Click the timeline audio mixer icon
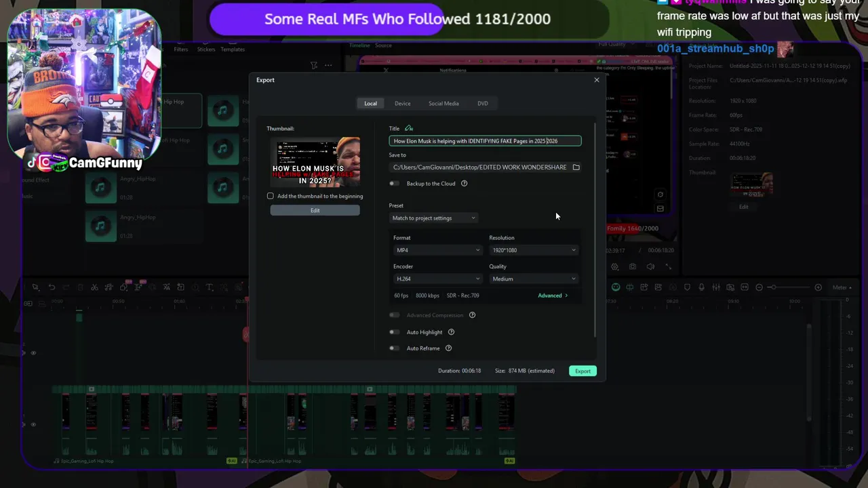Image resolution: width=868 pixels, height=488 pixels. coord(715,287)
